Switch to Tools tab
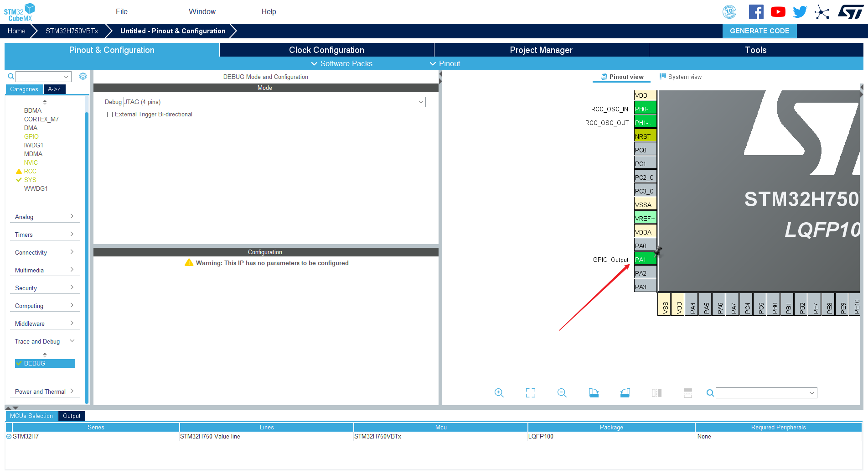This screenshot has height=475, width=868. tap(756, 50)
